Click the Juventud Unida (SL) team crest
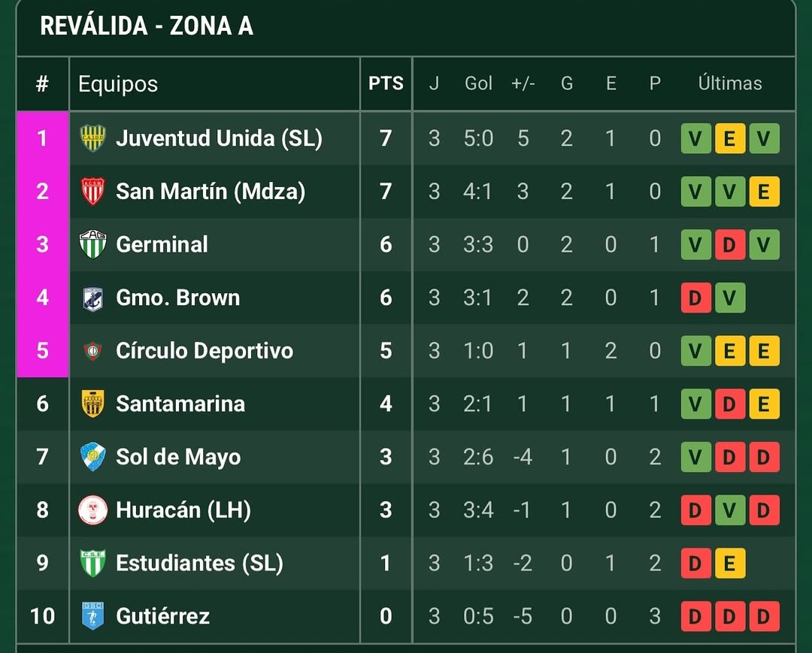This screenshot has height=653, width=812. pyautogui.click(x=92, y=138)
